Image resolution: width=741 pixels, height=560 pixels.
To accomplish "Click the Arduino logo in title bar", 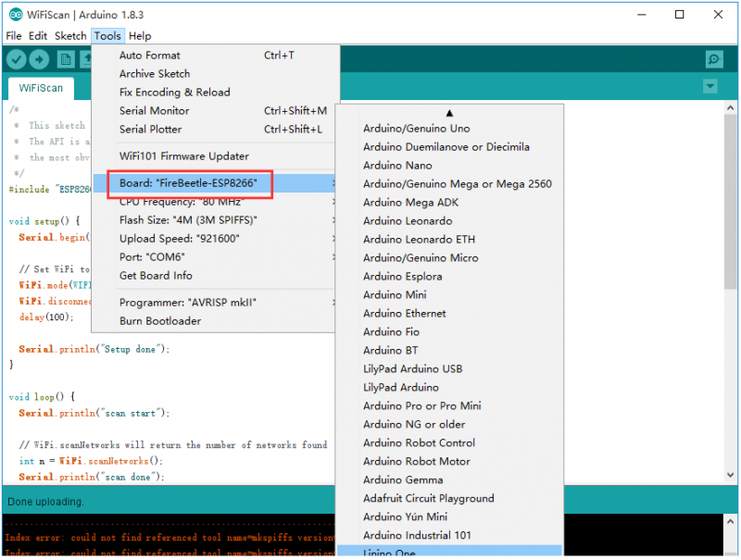I will point(16,15).
